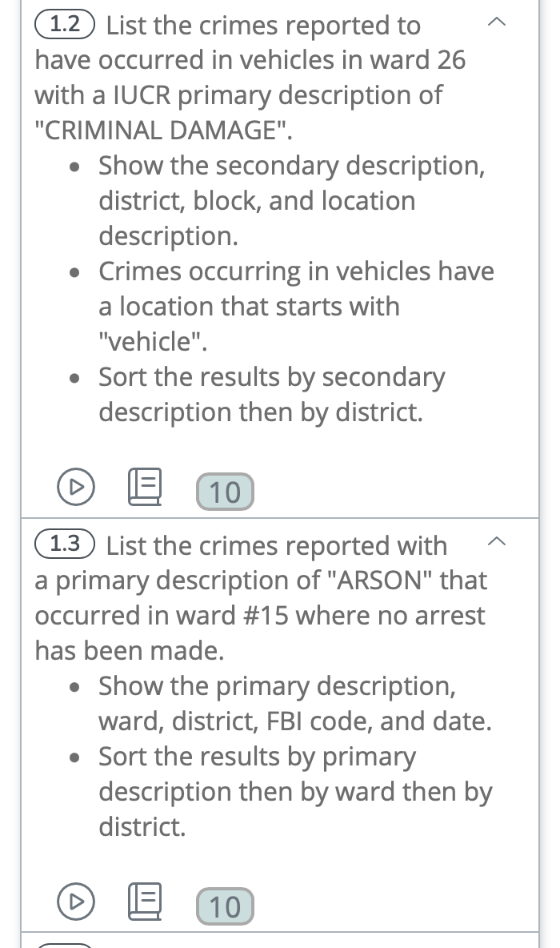
Task: Click the notes icon beneath the ARSON question
Action: (x=145, y=902)
